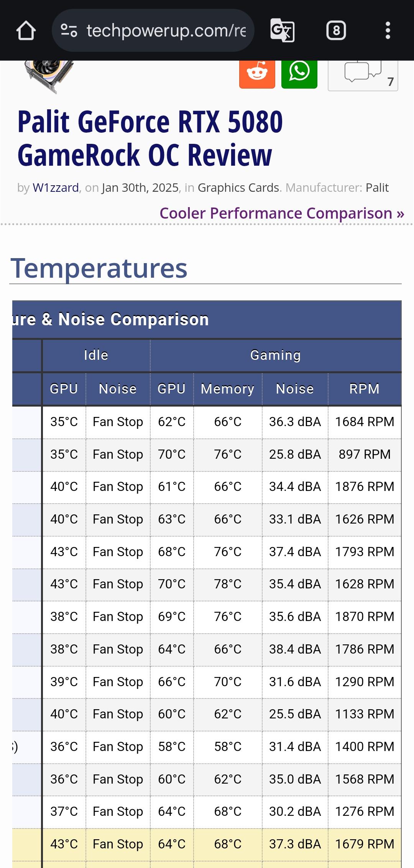
Task: Select the Idle column group header
Action: pos(96,355)
